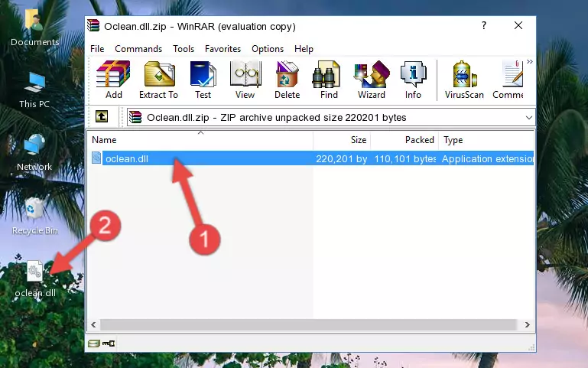Select the oclean.dll file row
Screen dimensions: 588x368
click(311, 158)
